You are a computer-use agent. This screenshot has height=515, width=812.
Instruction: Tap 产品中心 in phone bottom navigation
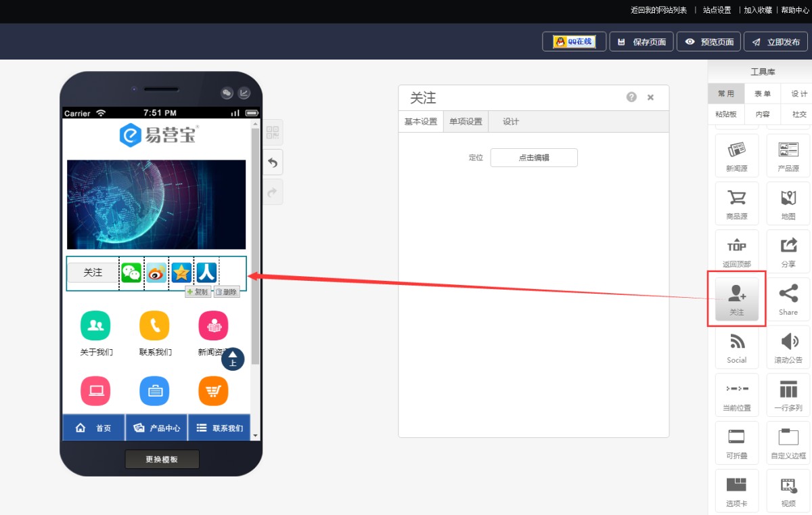pyautogui.click(x=156, y=428)
